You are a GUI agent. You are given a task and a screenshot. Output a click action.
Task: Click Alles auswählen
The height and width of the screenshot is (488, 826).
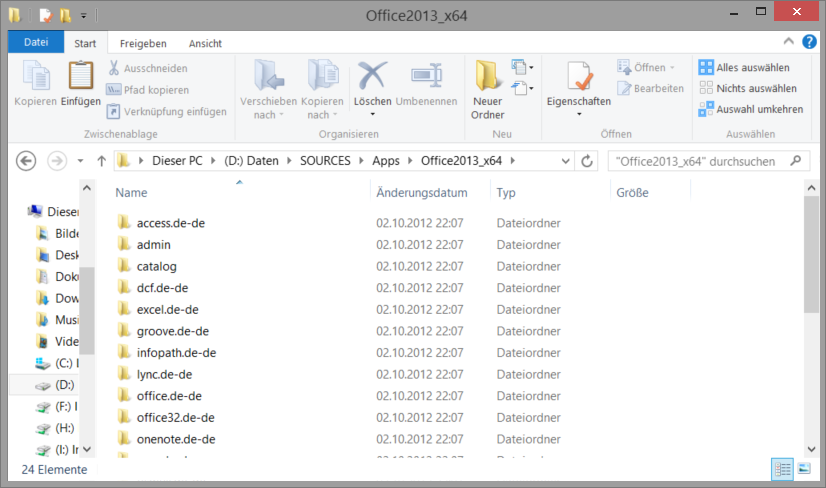(x=744, y=67)
